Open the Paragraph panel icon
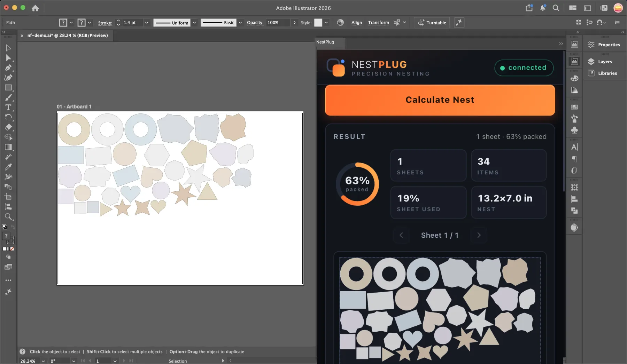Screen dimensions: 627x364 [574, 159]
